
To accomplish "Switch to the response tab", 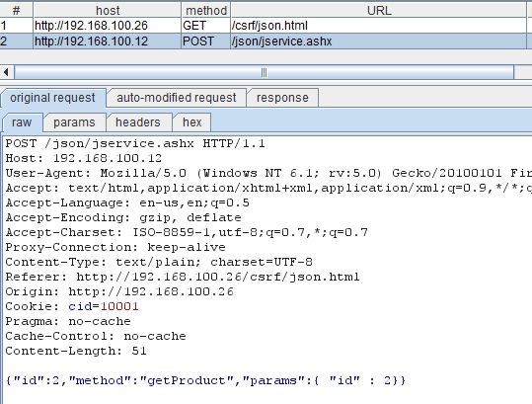I will click(282, 98).
